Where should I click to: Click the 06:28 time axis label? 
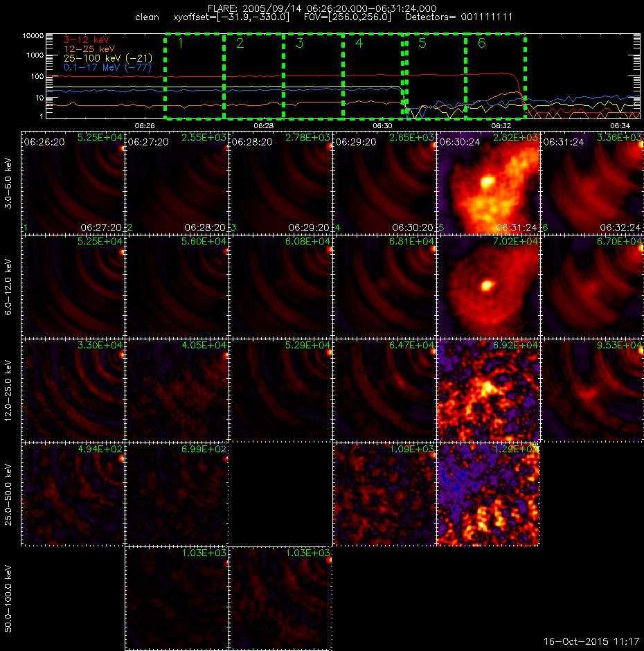coord(264,125)
